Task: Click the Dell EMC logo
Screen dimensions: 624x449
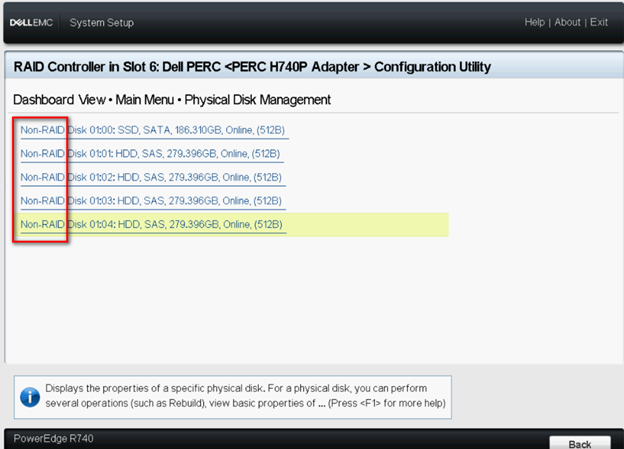Action: point(31,23)
